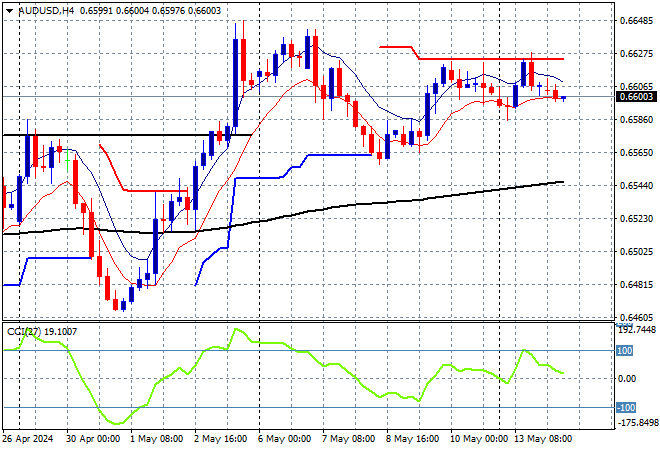Image resolution: width=660 pixels, height=450 pixels.
Task: Click the 26 Apr 2024 date label
Action: coord(28,439)
